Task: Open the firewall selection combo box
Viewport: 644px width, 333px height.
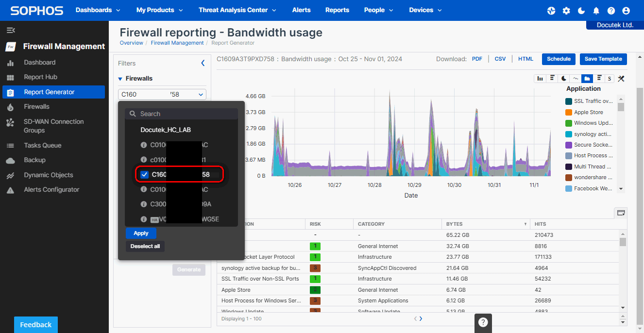Action: tap(162, 95)
